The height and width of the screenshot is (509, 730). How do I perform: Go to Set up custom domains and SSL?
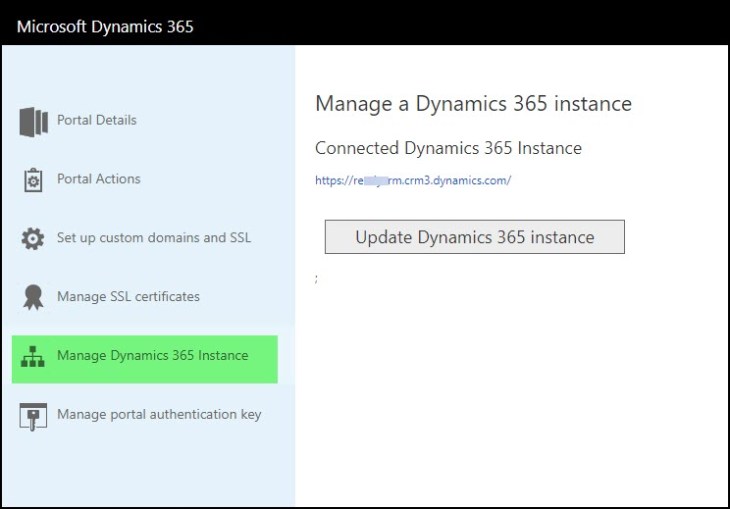tap(154, 238)
